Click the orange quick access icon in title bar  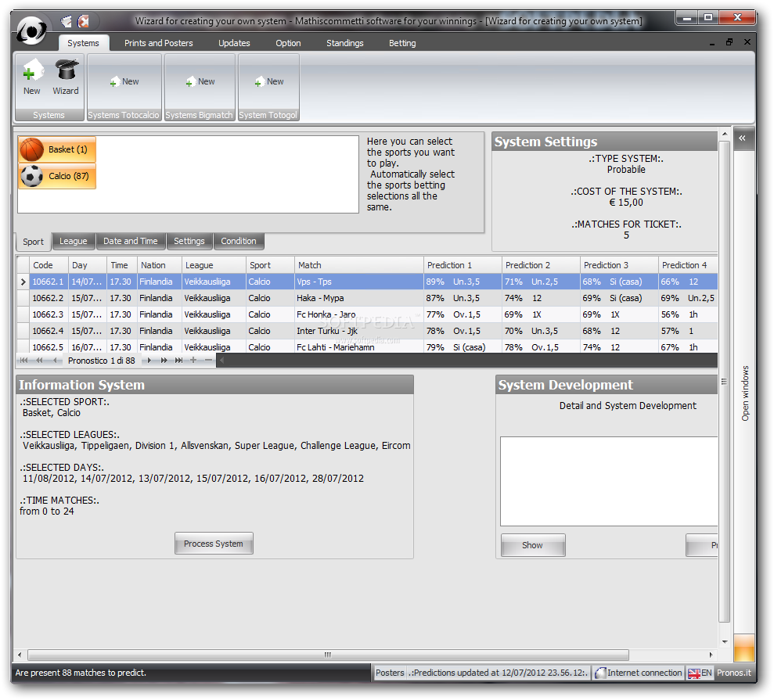(84, 21)
